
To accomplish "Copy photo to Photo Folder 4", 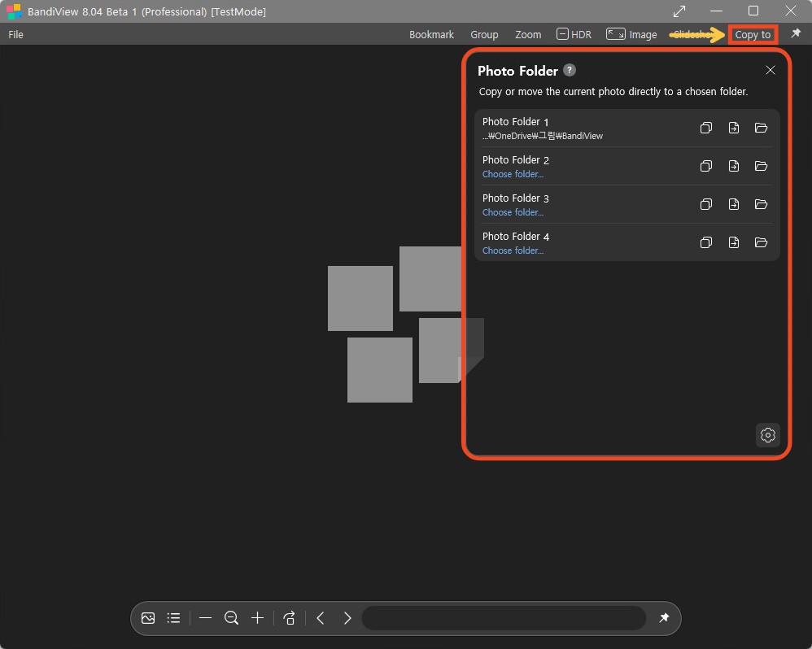I will 706,242.
